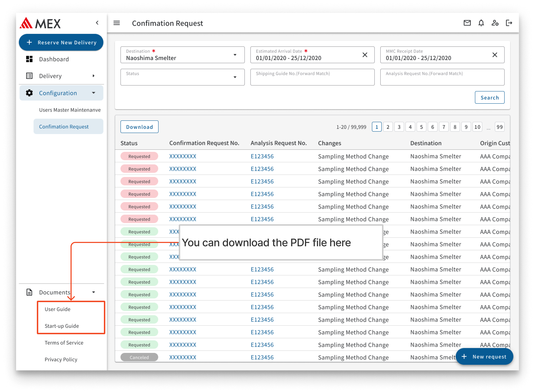Click the notifications bell icon
The width and height of the screenshot is (535, 392).
[x=481, y=23]
